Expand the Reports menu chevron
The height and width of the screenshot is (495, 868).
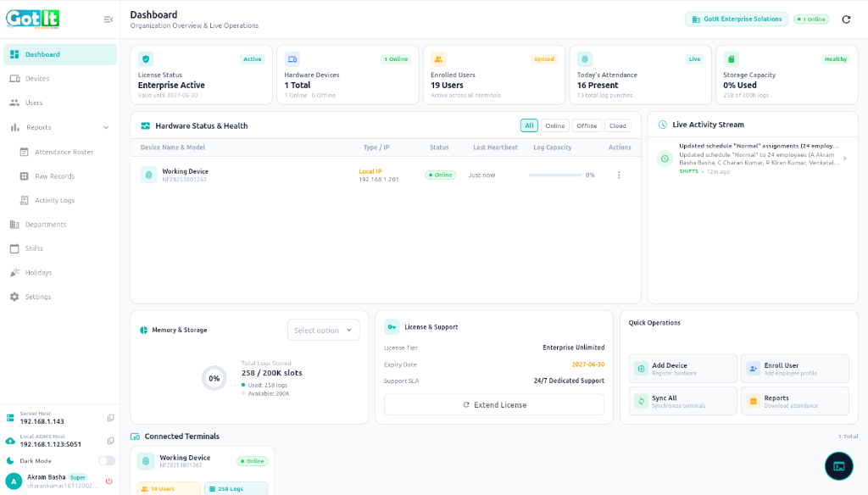click(106, 127)
